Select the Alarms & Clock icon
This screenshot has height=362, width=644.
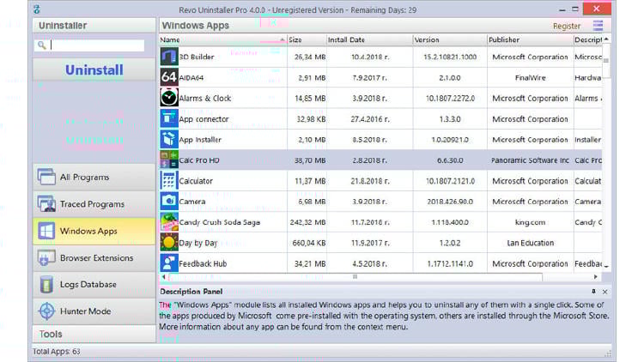[169, 98]
